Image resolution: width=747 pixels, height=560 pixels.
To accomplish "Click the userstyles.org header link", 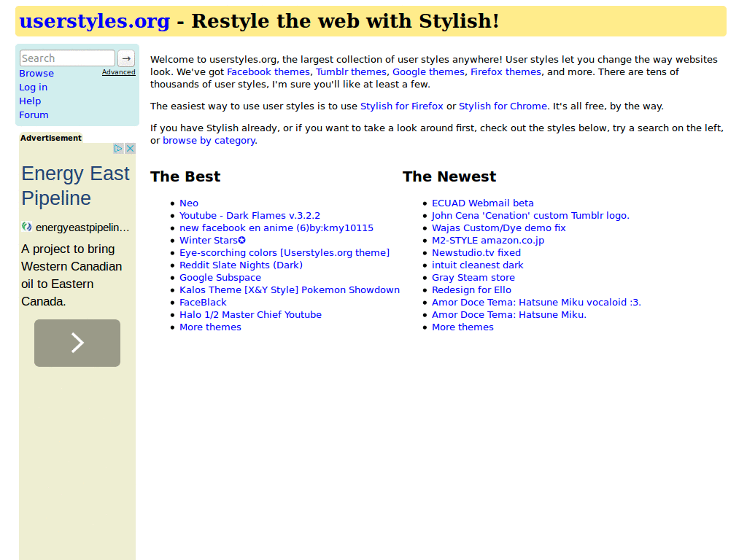I will (94, 21).
